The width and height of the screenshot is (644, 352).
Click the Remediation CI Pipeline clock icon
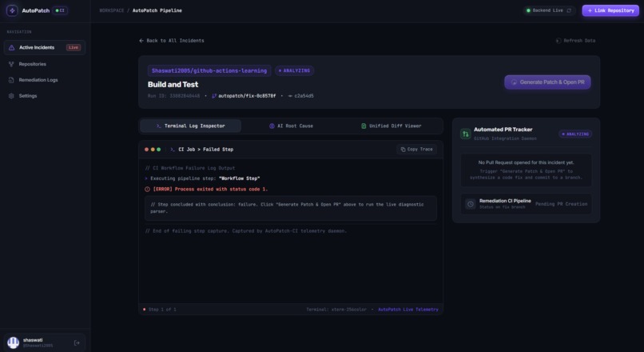[x=471, y=204]
